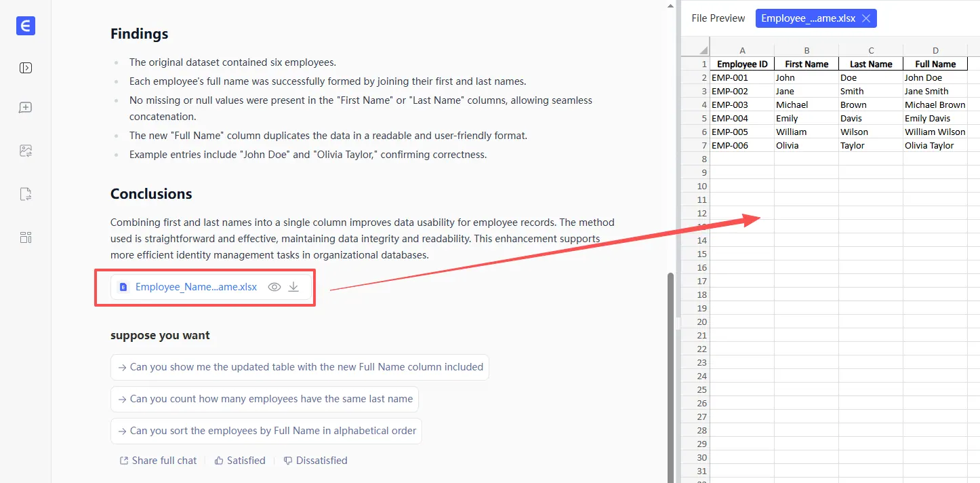Download the Employee_Name xlsx file
Screen dimensions: 980x483
pyautogui.click(x=293, y=287)
